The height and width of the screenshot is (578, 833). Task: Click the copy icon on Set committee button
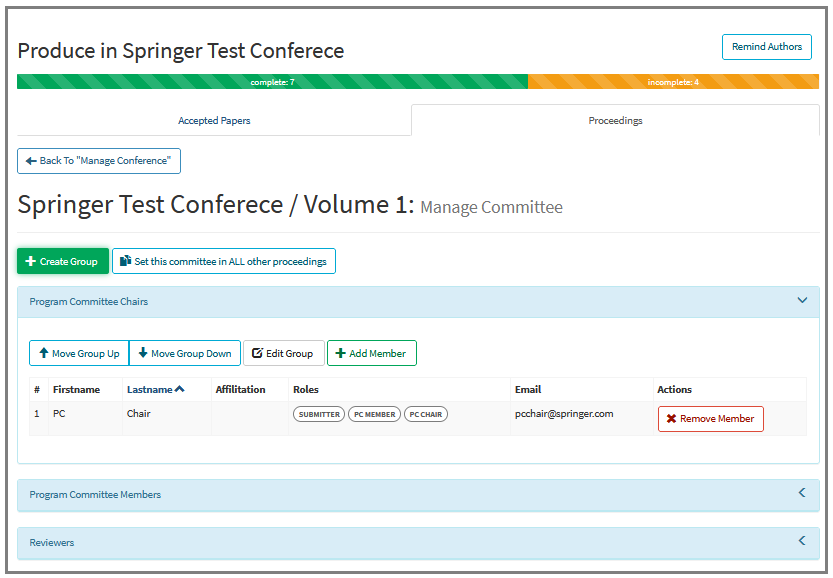(124, 260)
